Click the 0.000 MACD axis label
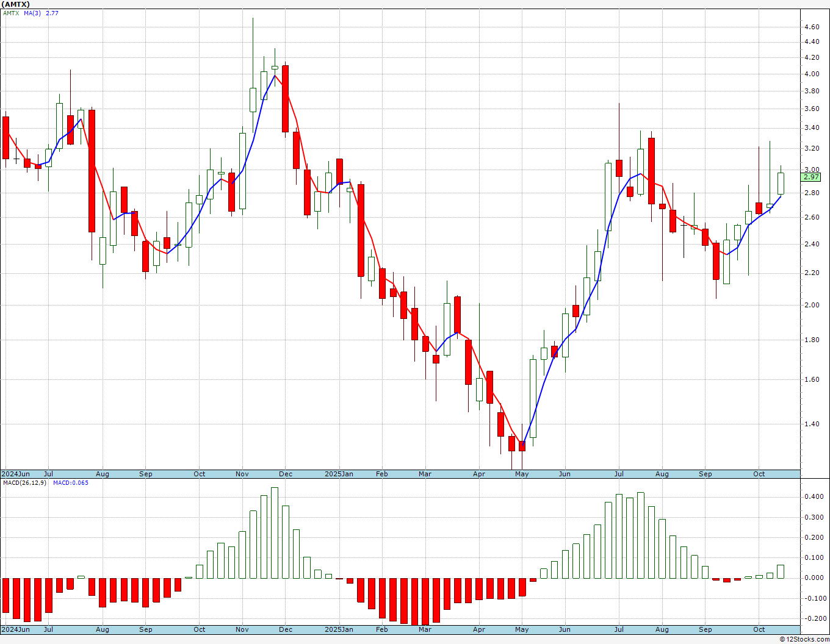 pyautogui.click(x=814, y=578)
